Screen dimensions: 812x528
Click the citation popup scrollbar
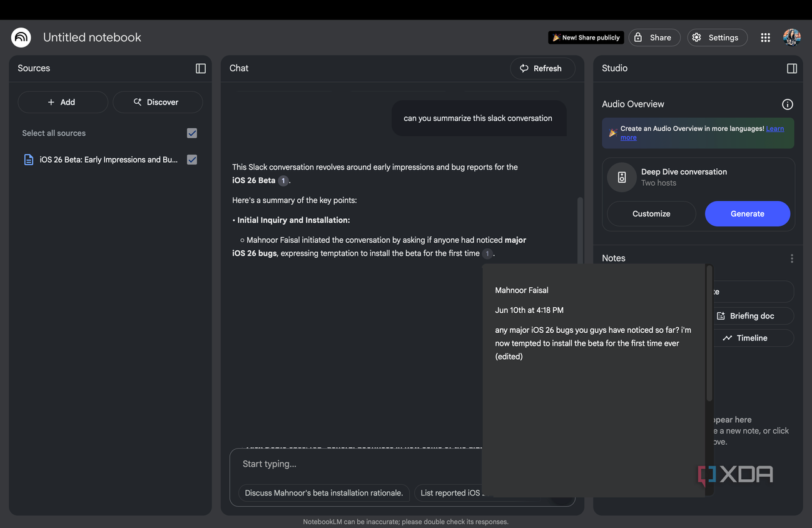click(x=709, y=335)
